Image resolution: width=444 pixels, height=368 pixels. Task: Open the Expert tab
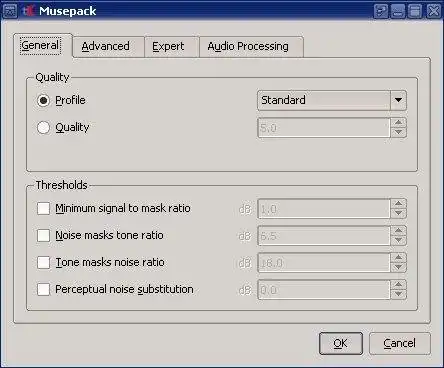coord(172,47)
